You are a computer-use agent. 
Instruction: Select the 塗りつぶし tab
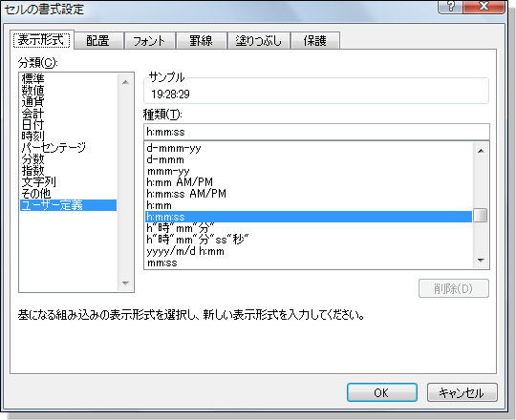pos(259,41)
